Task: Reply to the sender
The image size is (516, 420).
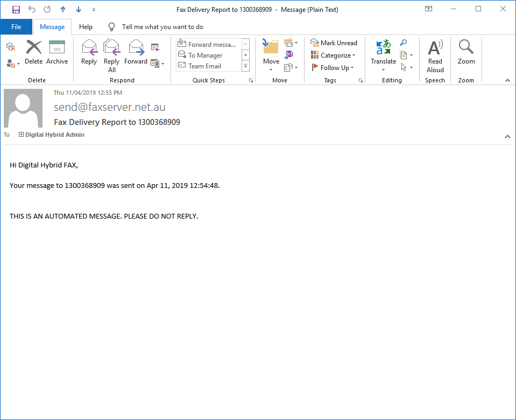Action: coord(89,52)
